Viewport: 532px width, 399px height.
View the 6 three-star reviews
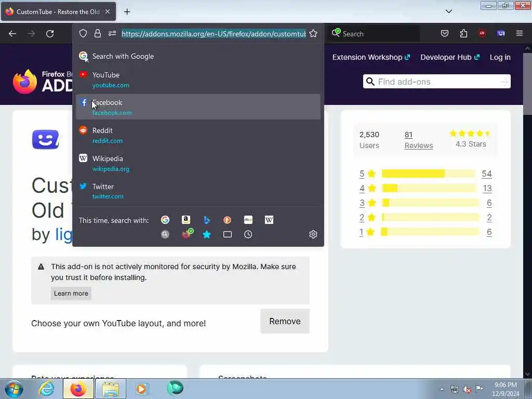click(x=489, y=203)
